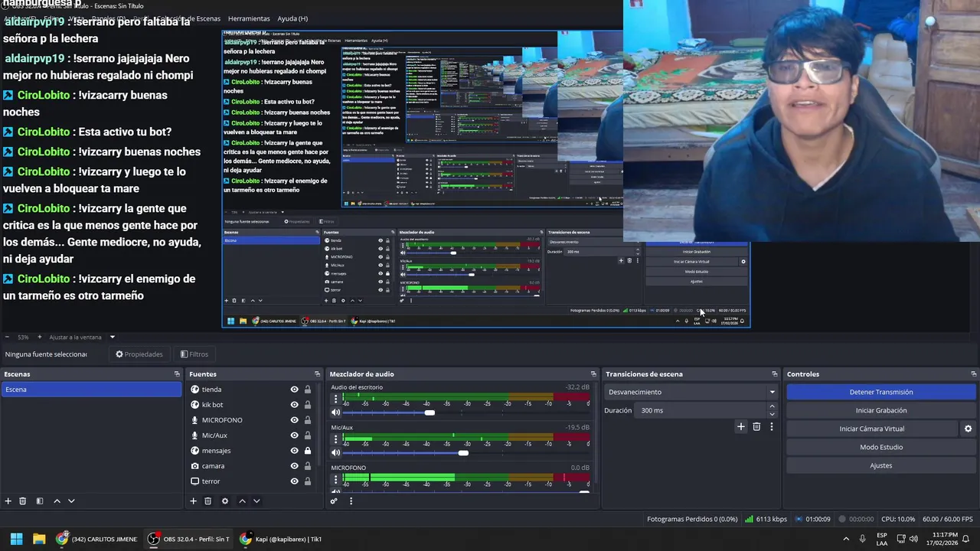The width and height of the screenshot is (980, 551).
Task: Open options dots for Audio del escritorio
Action: 335,399
